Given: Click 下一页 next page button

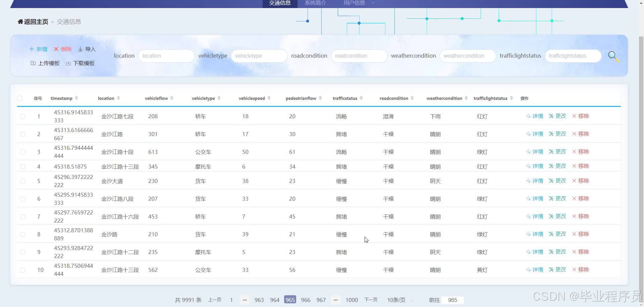Looking at the screenshot, I should (371, 300).
